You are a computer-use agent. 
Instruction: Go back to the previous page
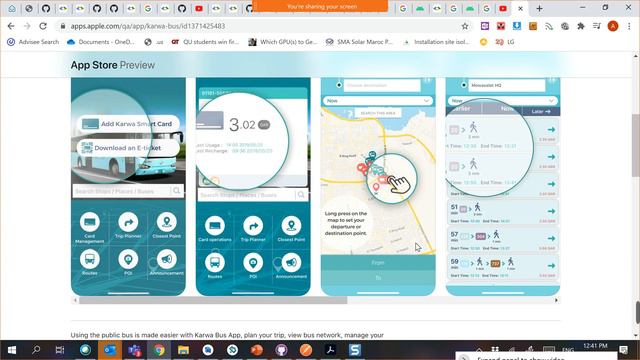pyautogui.click(x=11, y=26)
